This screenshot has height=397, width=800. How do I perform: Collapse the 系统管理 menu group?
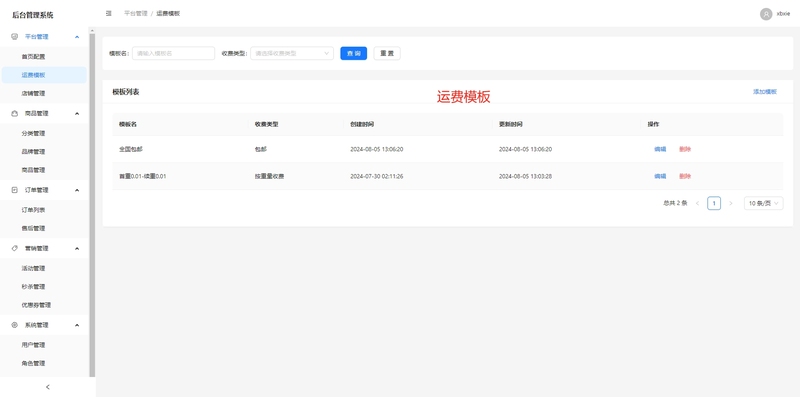click(77, 325)
